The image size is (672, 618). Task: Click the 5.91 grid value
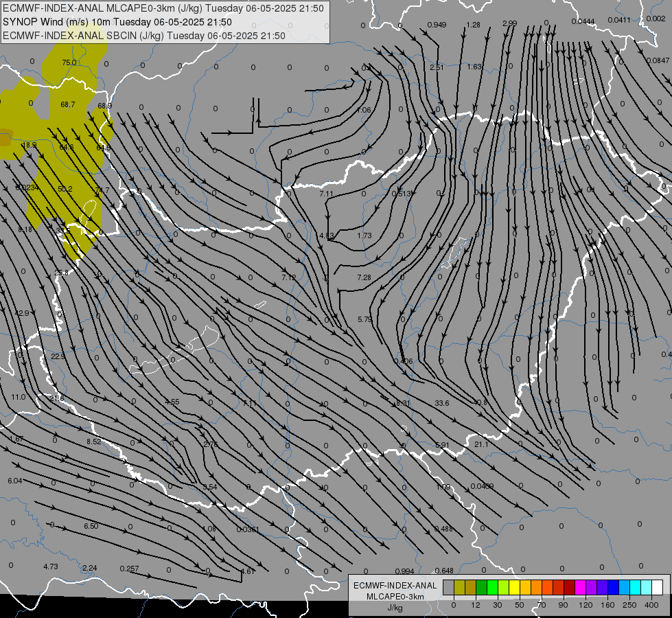point(442,445)
